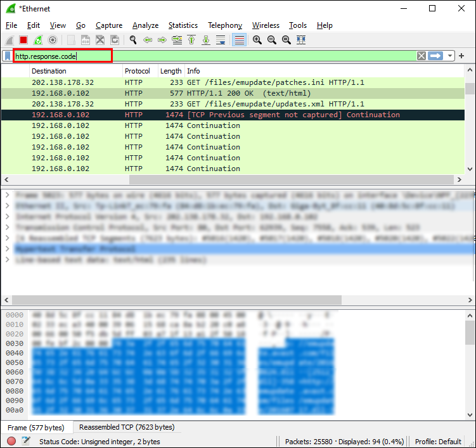
Task: Click the resize columns to fit icon
Action: [x=301, y=40]
